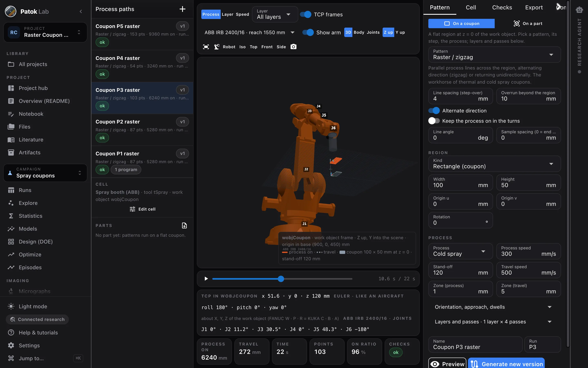Expand Layers and passes section
588x368 pixels.
(494, 322)
